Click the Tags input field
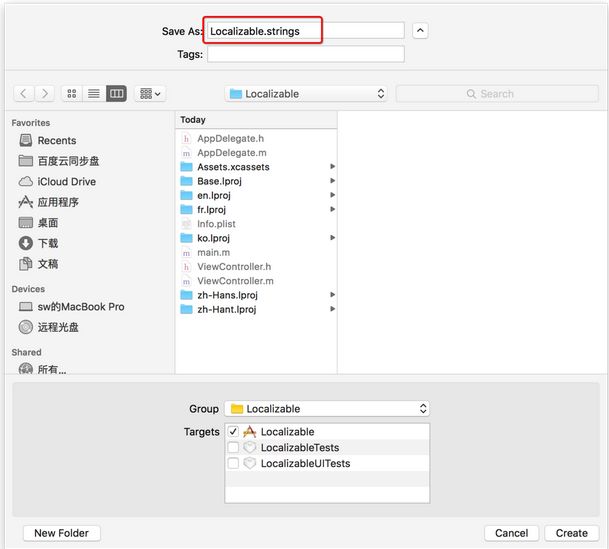Viewport: 609px width, 549px height. coord(306,54)
